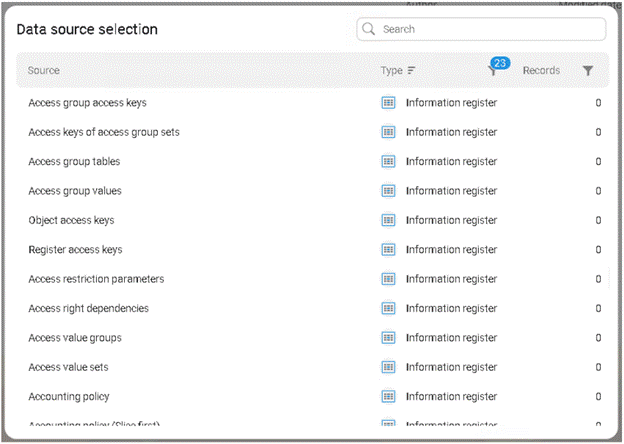Select the Access value sets row

(x=68, y=367)
